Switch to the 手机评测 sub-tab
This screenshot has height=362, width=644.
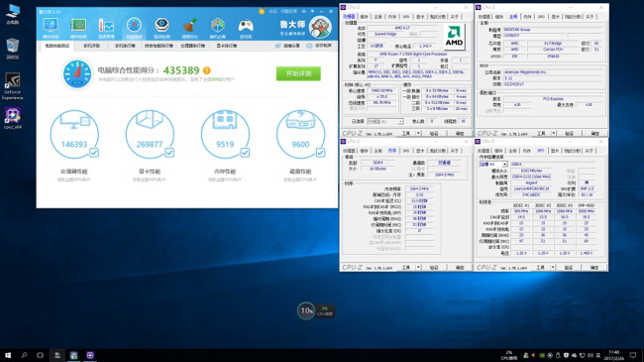(91, 46)
